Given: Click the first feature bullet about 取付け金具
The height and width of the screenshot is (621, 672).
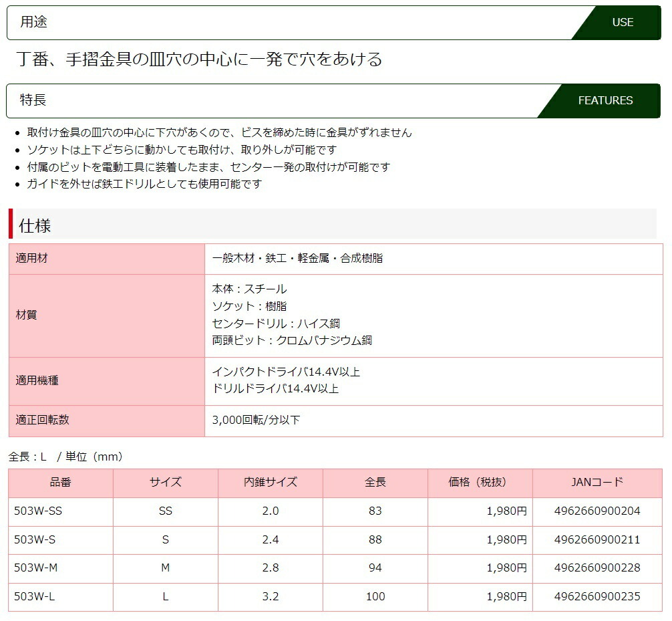Looking at the screenshot, I should coord(219,133).
